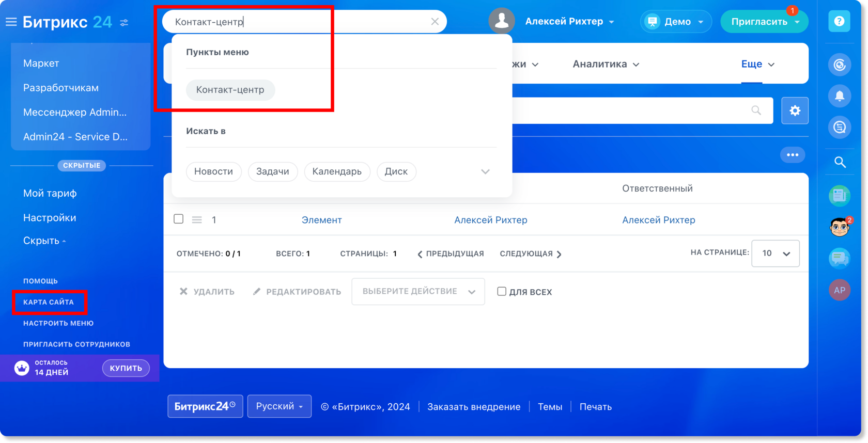Image resolution: width=868 pixels, height=443 pixels.
Task: Expand the Искать в chevron
Action: click(x=485, y=171)
